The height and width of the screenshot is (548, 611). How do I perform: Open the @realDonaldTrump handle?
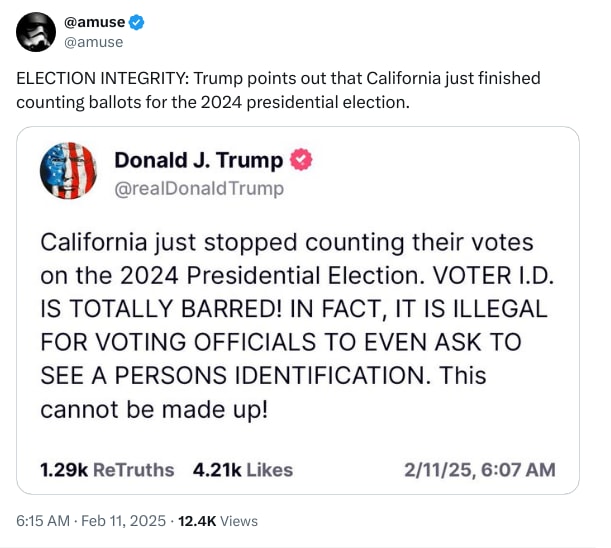click(199, 188)
